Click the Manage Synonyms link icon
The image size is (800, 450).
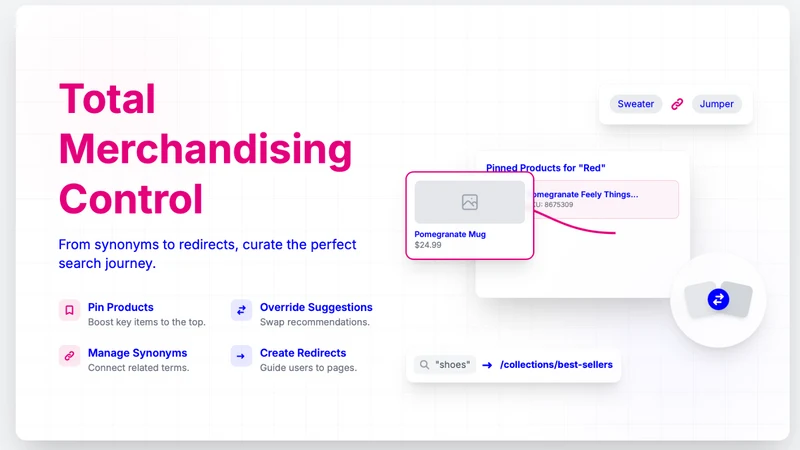click(69, 356)
